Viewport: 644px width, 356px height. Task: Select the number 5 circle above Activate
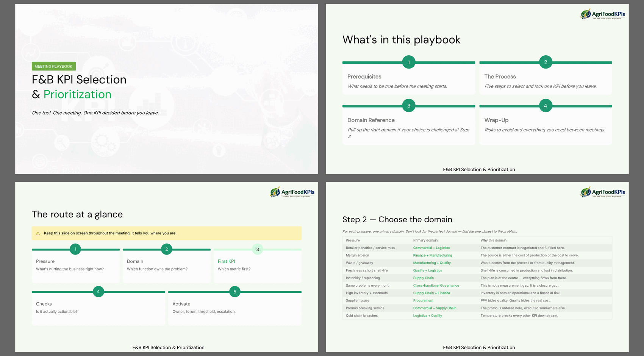235,292
